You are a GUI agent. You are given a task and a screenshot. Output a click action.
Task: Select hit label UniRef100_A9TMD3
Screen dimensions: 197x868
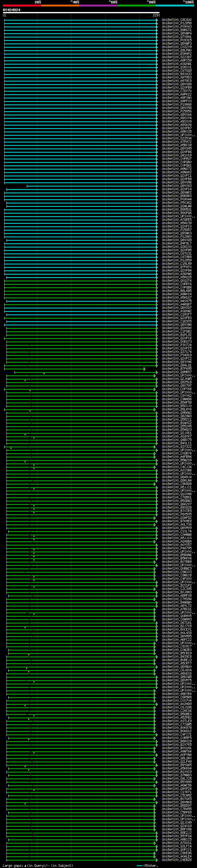[x=176, y=77]
